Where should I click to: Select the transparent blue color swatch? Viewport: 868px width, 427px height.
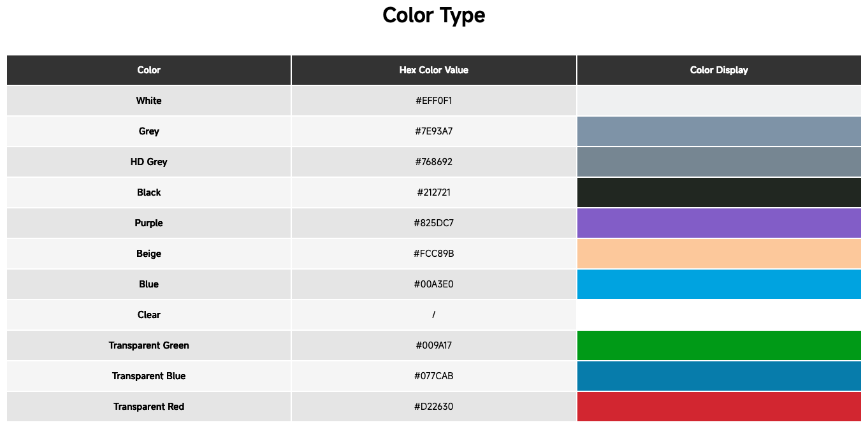719,376
